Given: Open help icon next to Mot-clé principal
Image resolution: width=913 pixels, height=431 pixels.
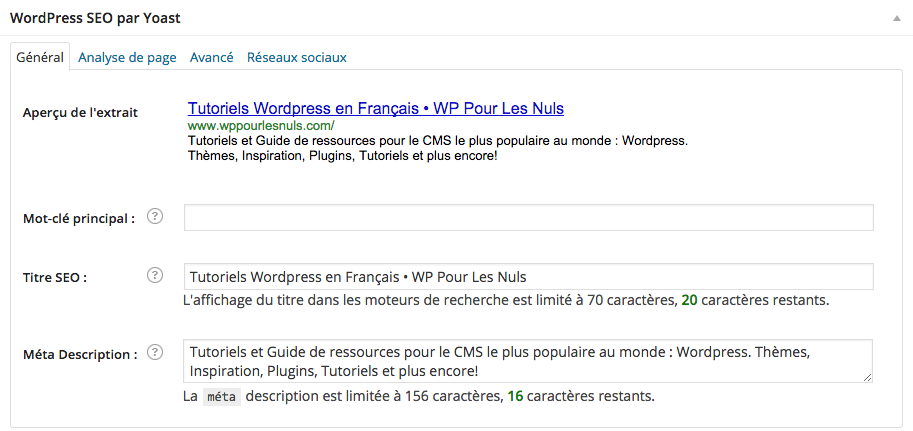Looking at the screenshot, I should coord(154,217).
